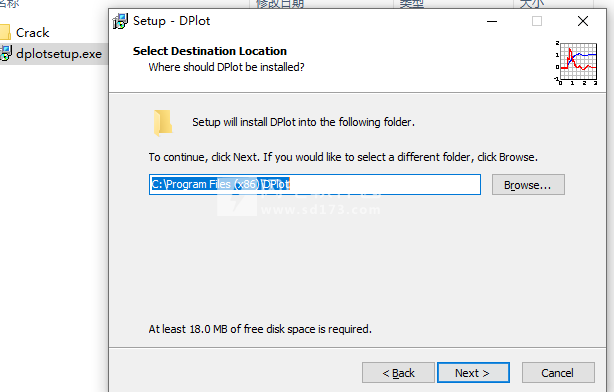This screenshot has height=392, width=614.
Task: Select the Crack folder icon
Action: coord(5,33)
